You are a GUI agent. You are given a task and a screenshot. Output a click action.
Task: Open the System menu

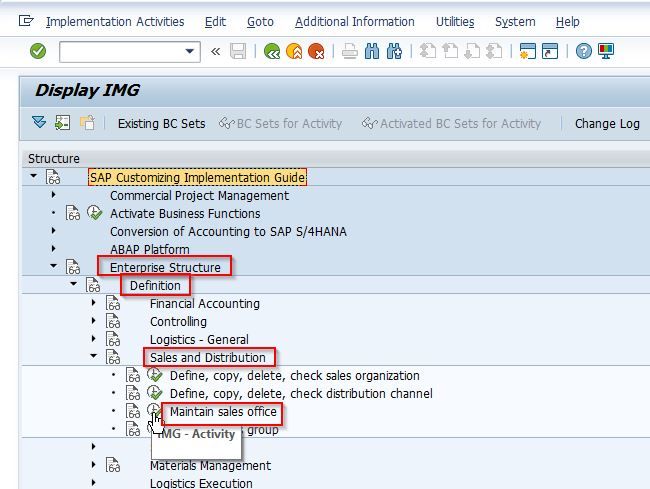tap(515, 22)
